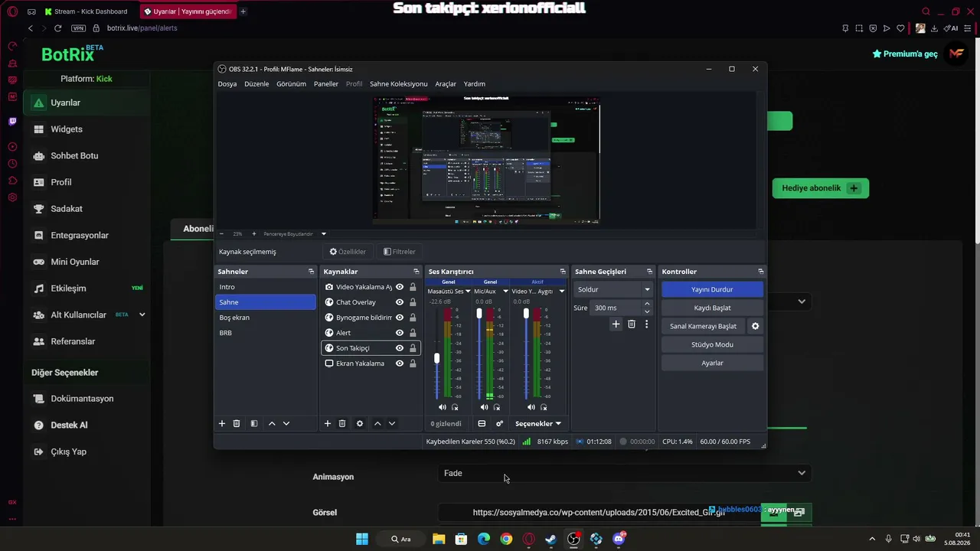Open Mic/Aux channel dropdown arrow

coord(505,292)
